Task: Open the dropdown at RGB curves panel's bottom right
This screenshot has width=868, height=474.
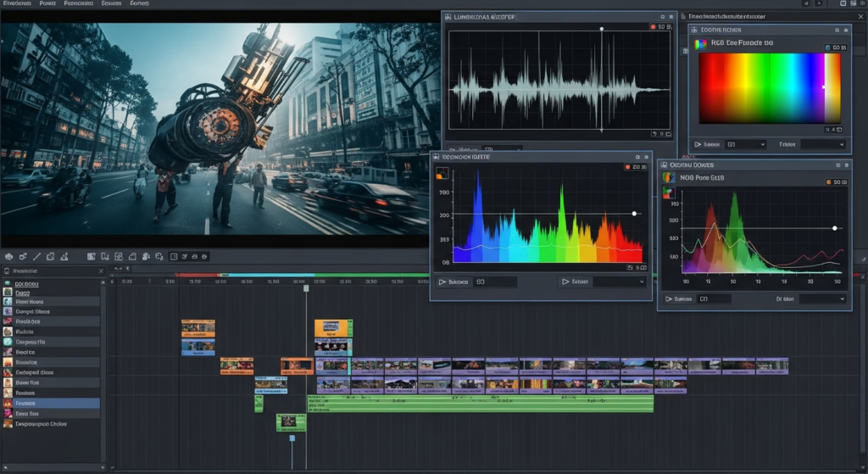Action: tap(821, 298)
